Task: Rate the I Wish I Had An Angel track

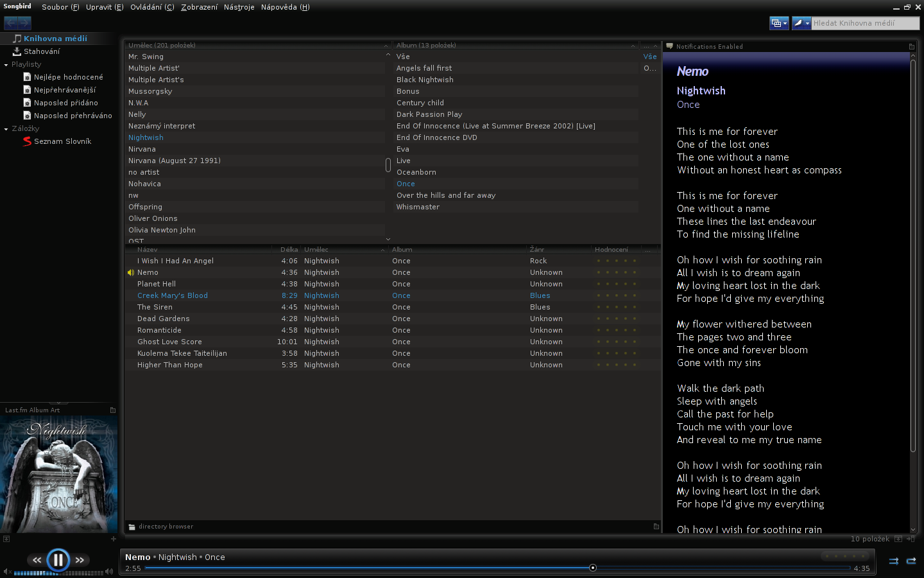Action: tap(616, 261)
